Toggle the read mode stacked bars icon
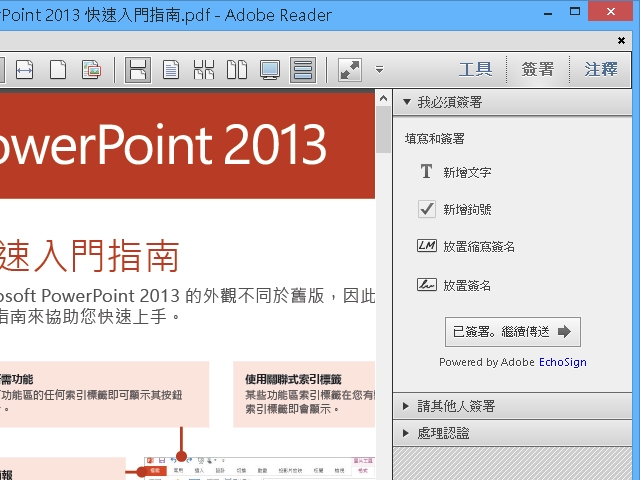 click(x=303, y=70)
